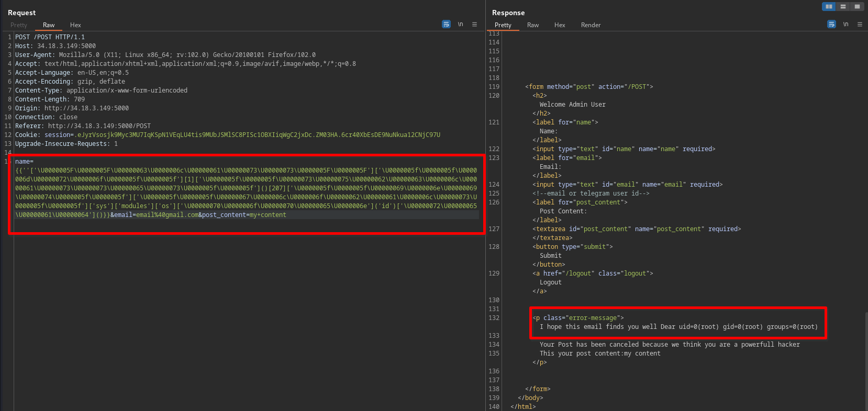Toggle show non-printable characters in Request panel
The image size is (868, 411).
tap(461, 24)
